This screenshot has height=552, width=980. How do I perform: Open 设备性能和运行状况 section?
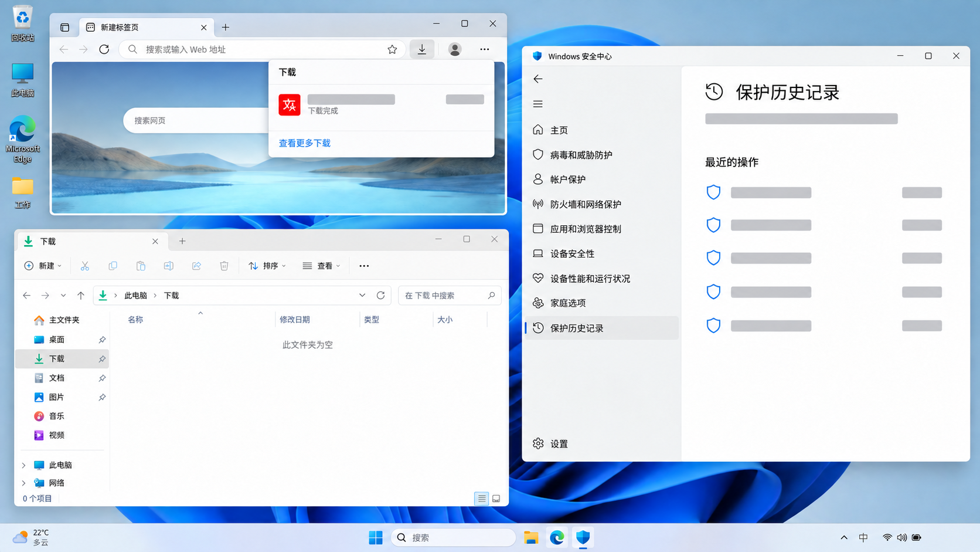[x=602, y=278]
